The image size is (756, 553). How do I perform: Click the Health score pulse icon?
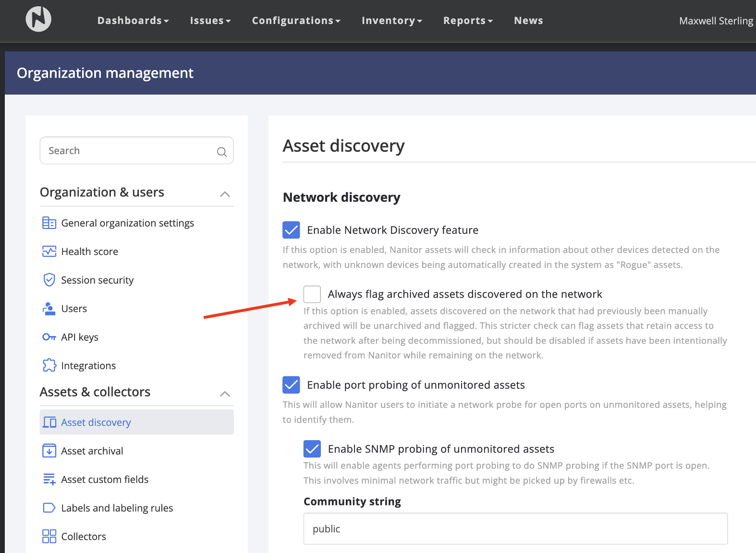[49, 252]
